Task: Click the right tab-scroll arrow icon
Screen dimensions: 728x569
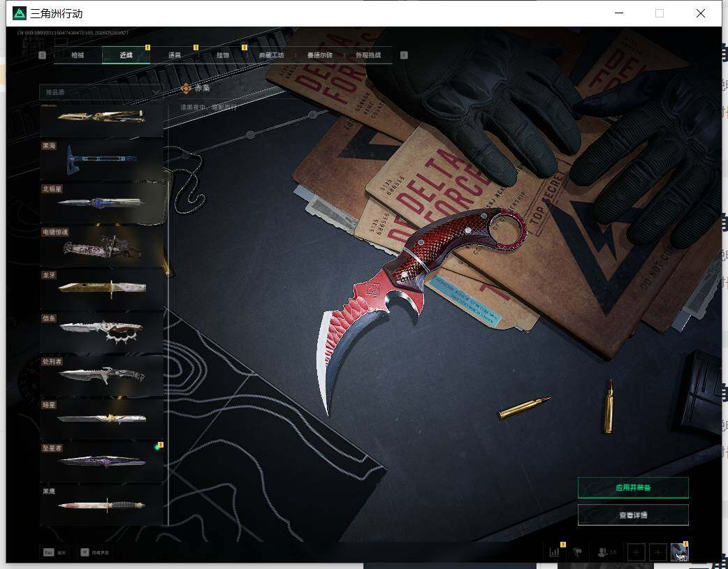Action: point(404,54)
